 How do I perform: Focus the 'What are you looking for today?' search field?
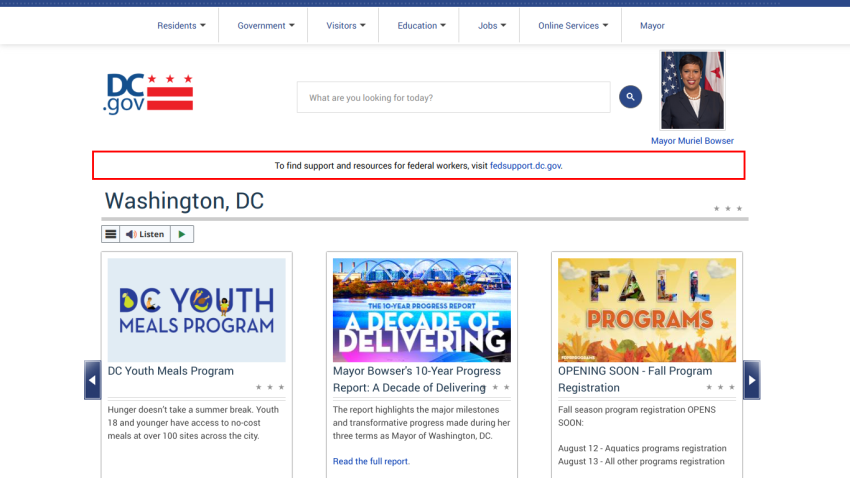point(453,98)
